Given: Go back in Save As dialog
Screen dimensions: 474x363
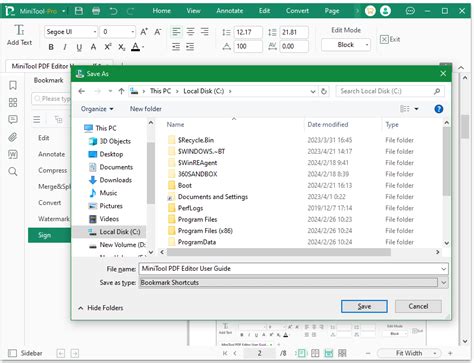Looking at the screenshot, I should [82, 91].
